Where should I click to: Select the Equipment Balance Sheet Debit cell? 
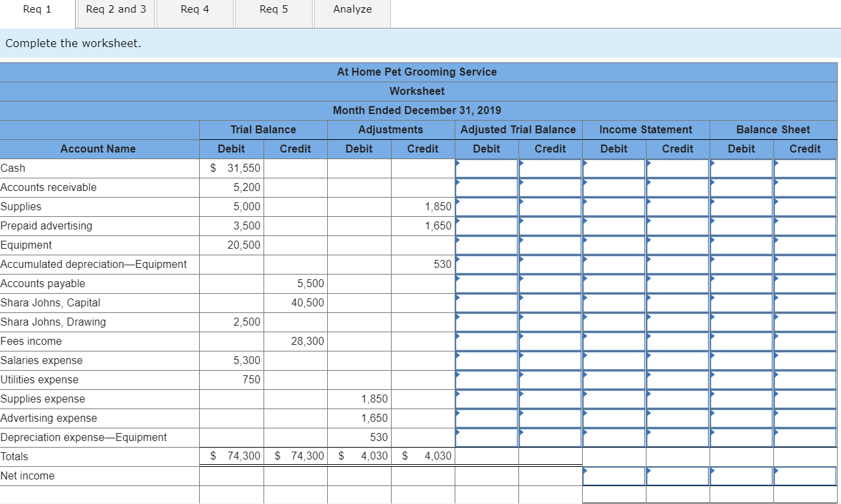pyautogui.click(x=741, y=245)
